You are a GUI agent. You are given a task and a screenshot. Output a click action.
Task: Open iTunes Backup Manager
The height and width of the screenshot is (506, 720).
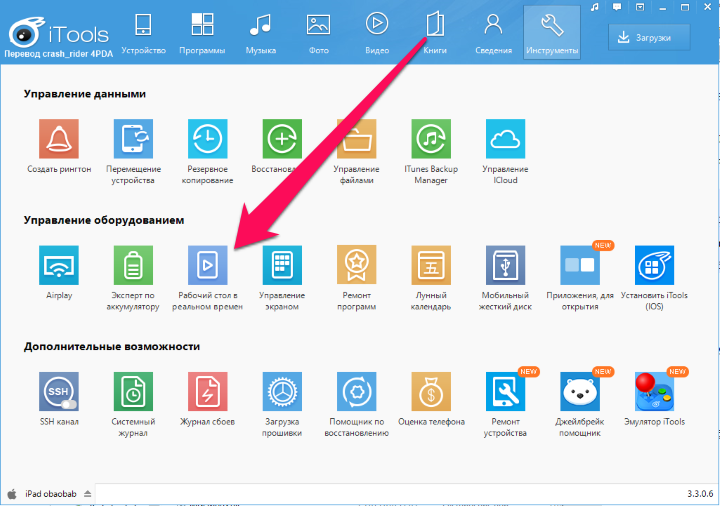pos(431,139)
